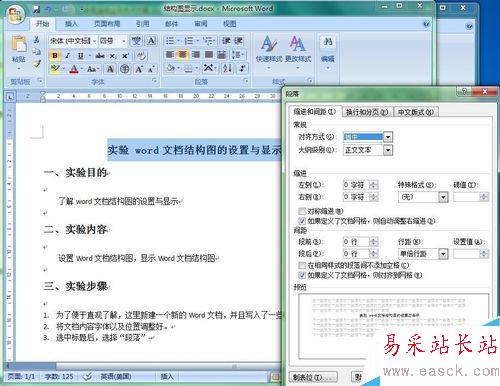Click the text highlight color button
The height and width of the screenshot is (386, 500).
coord(55,69)
